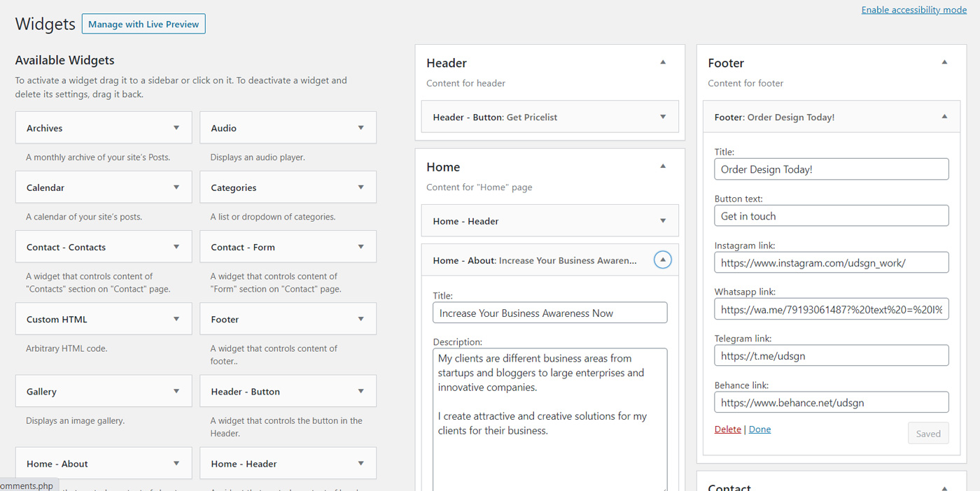Click Enable accessibility mode link
The width and height of the screenshot is (980, 491).
(913, 10)
